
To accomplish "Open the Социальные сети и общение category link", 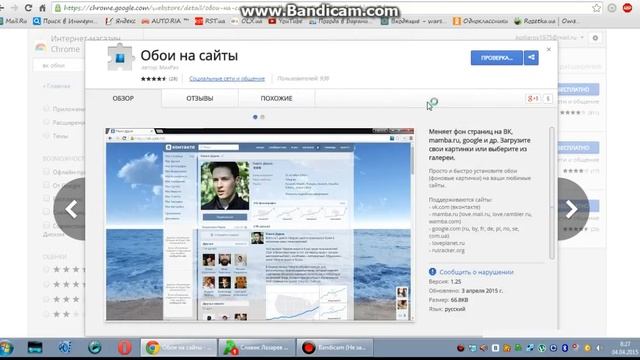I will (227, 79).
